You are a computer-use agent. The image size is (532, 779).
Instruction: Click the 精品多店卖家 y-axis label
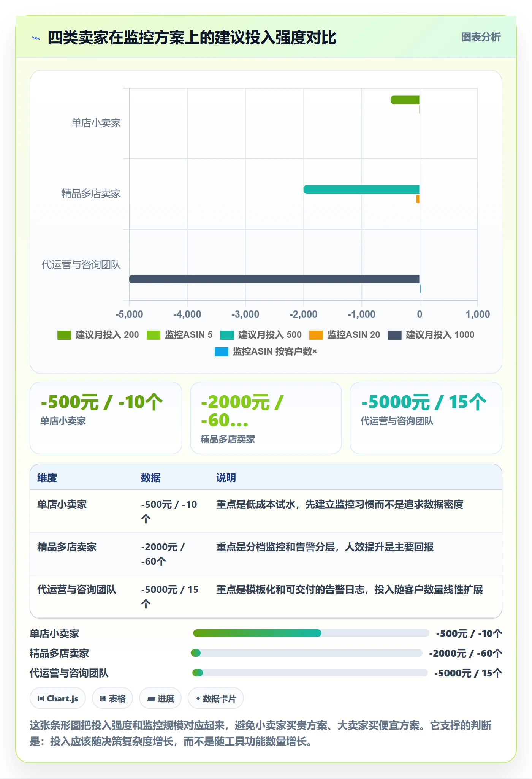pyautogui.click(x=91, y=194)
